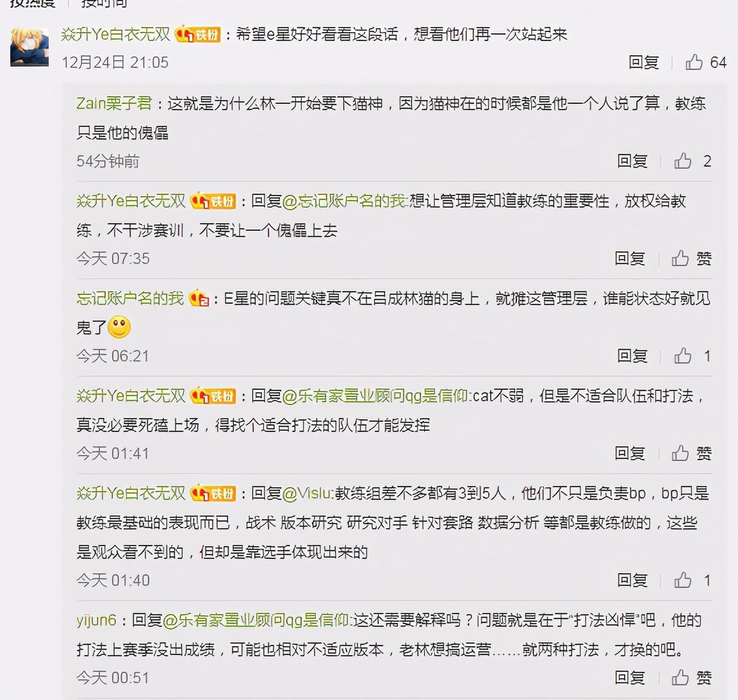Like the reply posted 今天 07:35
Screen dimensions: 738x700
pyautogui.click(x=680, y=258)
